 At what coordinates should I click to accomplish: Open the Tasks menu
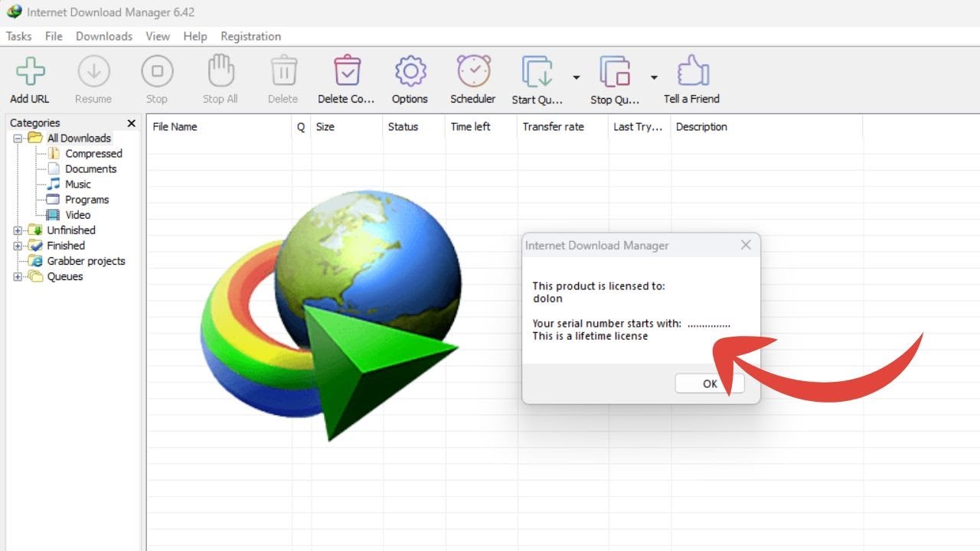(19, 36)
